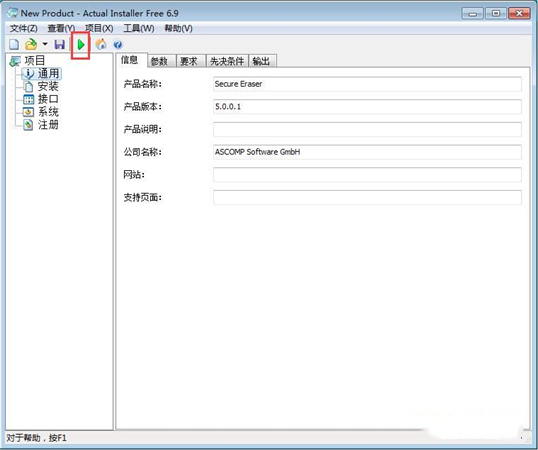The width and height of the screenshot is (538, 450).
Task: Click the 项目 root node icon
Action: coord(15,61)
